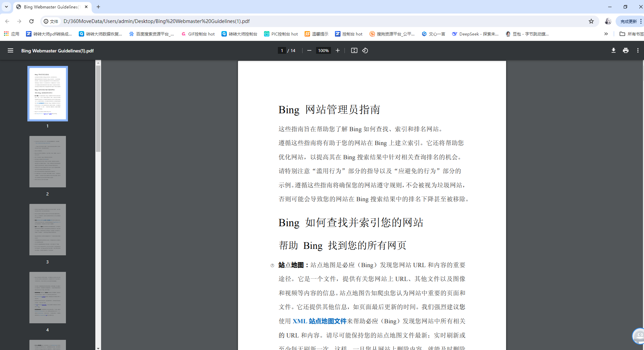Screen dimensions: 644x350
Task: Switch to the Bing Webmaster Guidelines tab
Action: [47, 7]
